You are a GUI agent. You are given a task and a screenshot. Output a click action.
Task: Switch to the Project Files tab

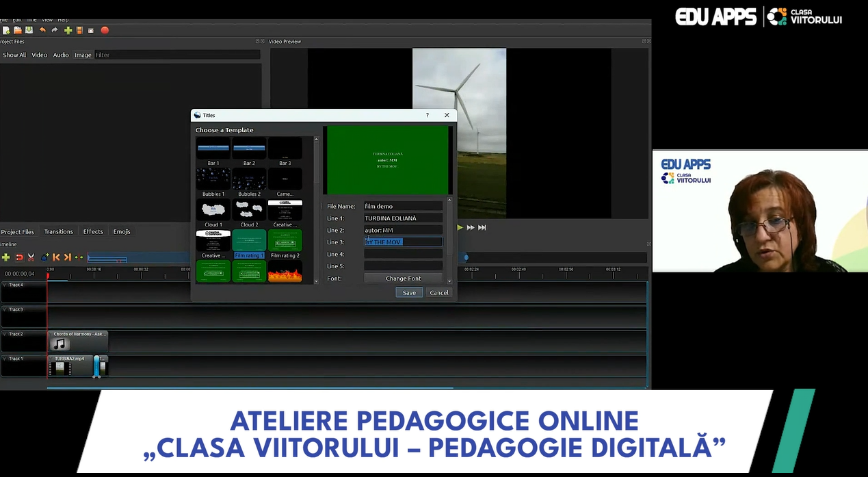pyautogui.click(x=17, y=232)
